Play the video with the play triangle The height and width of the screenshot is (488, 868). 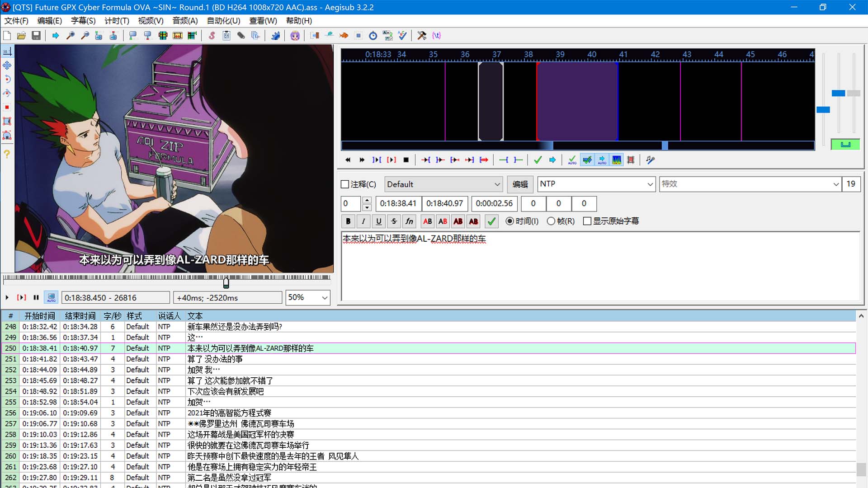(7, 297)
